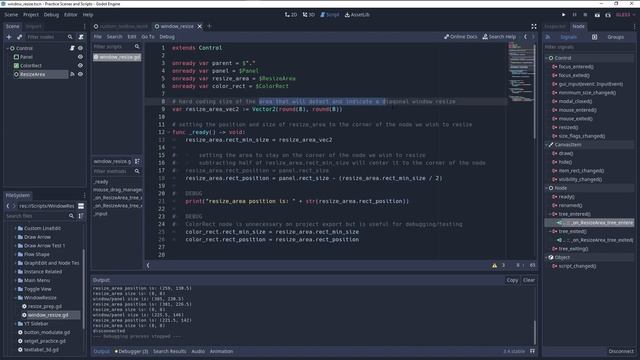
Task: Open the Scene dock options three-dot menu
Action: pyautogui.click(x=84, y=27)
